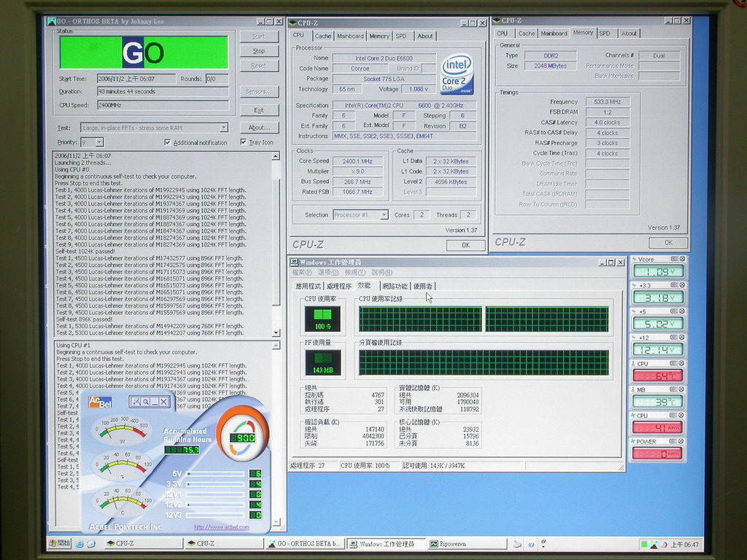
Task: Switch to the 使用者 tab in Task Manager
Action: (x=422, y=286)
